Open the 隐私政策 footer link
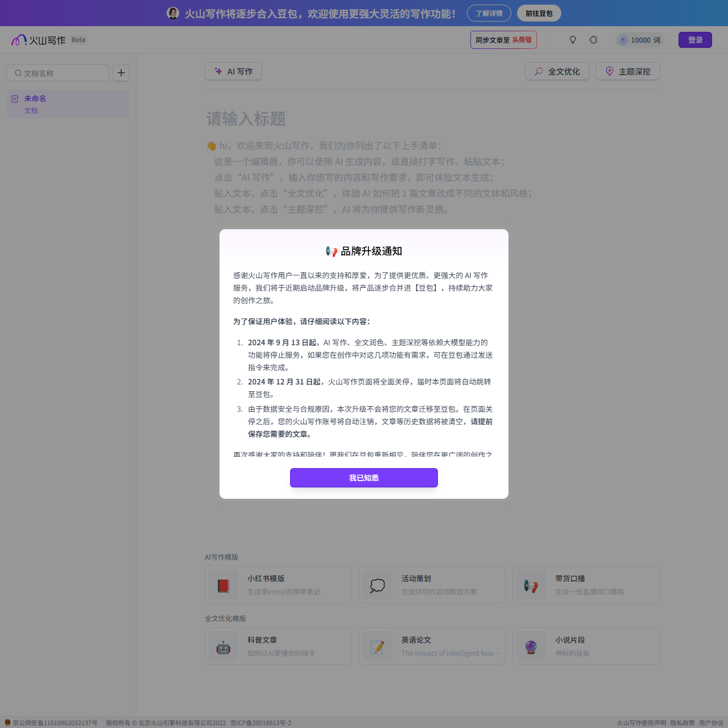 (x=682, y=723)
